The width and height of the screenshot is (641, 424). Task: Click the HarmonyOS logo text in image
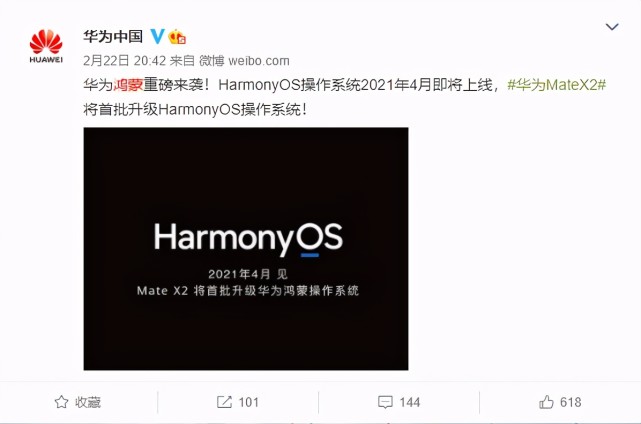[x=248, y=239]
